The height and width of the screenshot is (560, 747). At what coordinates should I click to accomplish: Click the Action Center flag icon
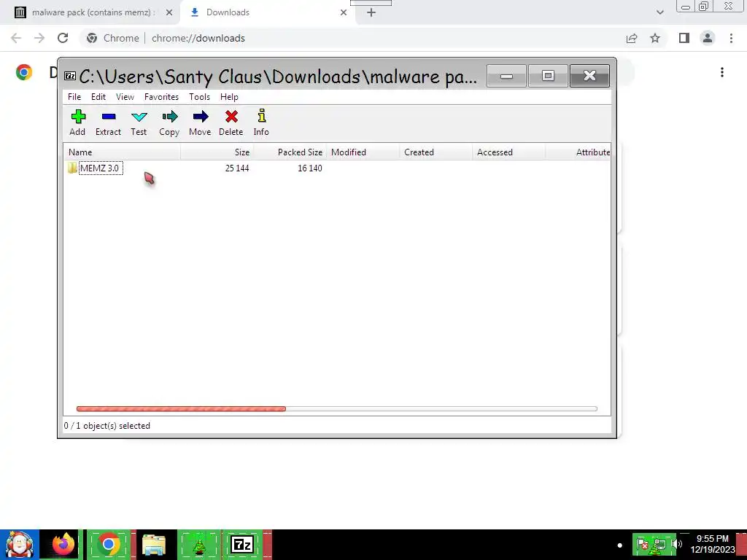[642, 544]
